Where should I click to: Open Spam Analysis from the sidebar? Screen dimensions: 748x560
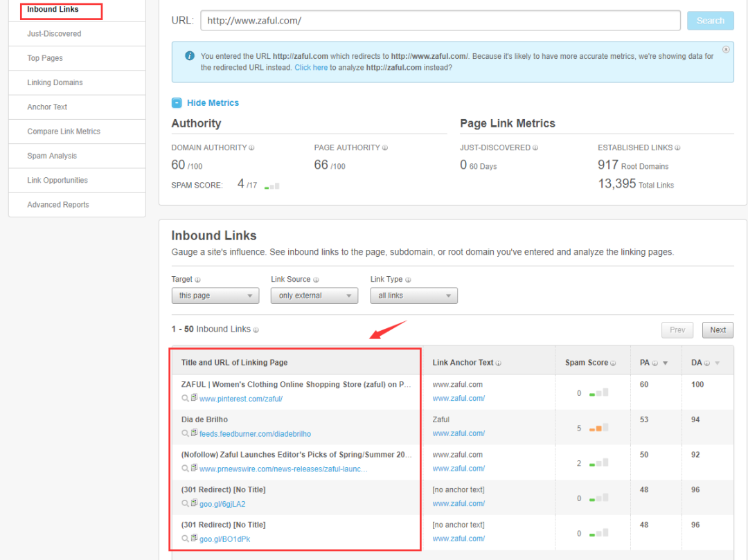pos(52,156)
